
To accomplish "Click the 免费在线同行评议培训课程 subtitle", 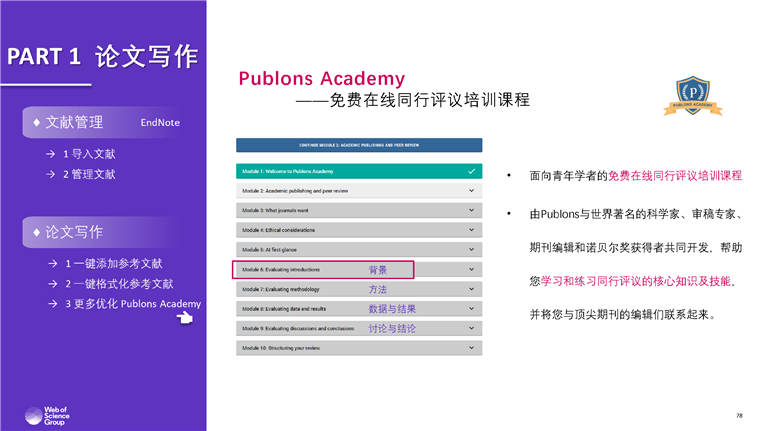I will click(430, 100).
